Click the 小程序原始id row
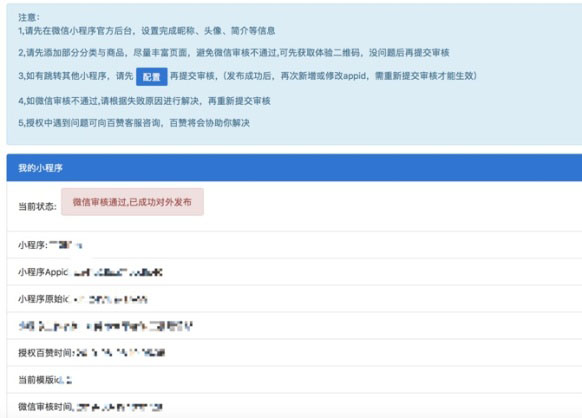Screen dimensions: 582x418 pos(294,299)
